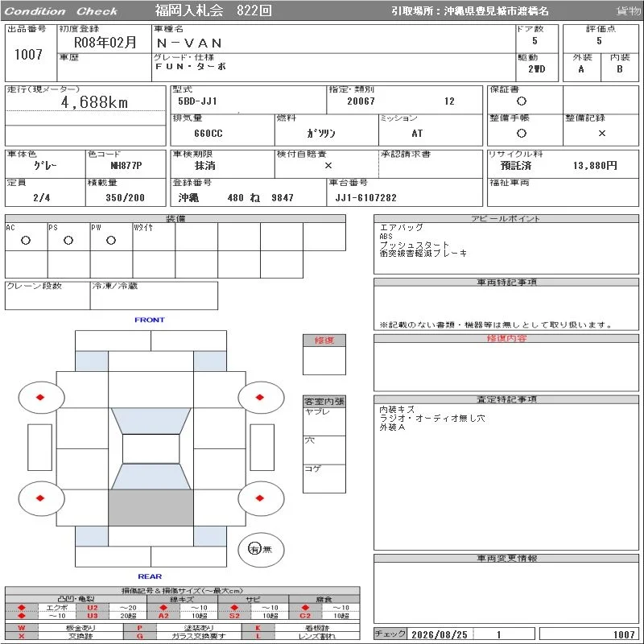Screen dimensions: 644x644
Task: Click the プッシュスタート appeal point
Action: coord(415,245)
